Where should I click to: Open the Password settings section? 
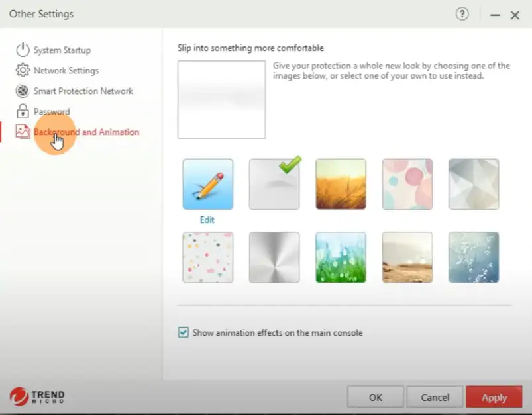click(x=52, y=112)
